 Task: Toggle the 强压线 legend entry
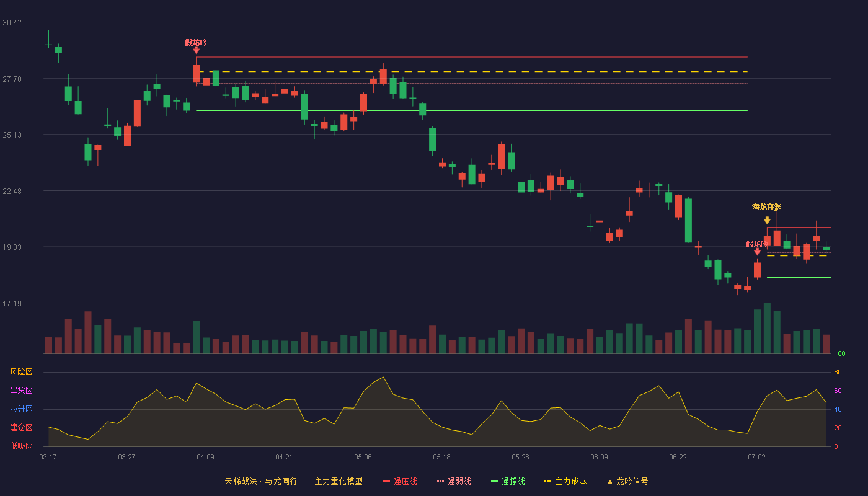point(400,481)
